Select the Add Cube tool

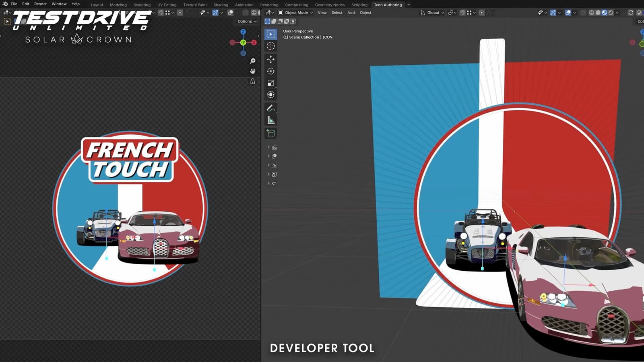point(270,134)
